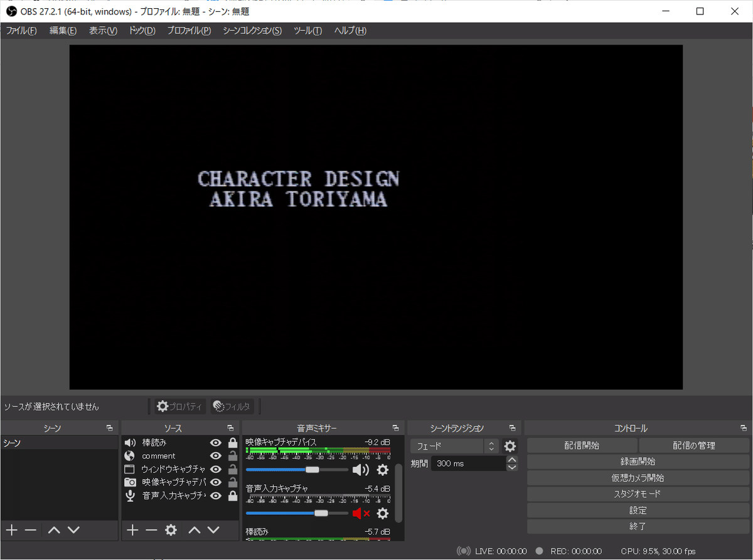Mute the 映像キャプチャデバイス audio
This screenshot has width=753, height=560.
(x=361, y=470)
